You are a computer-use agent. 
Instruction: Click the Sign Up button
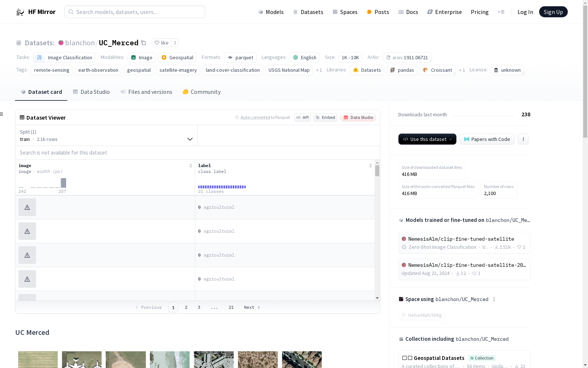click(x=553, y=12)
